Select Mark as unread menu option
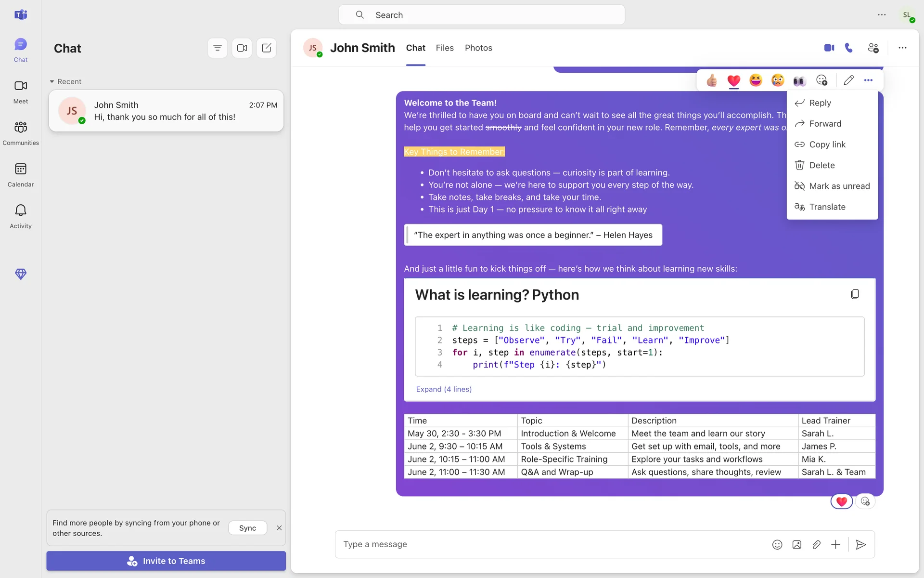 839,186
